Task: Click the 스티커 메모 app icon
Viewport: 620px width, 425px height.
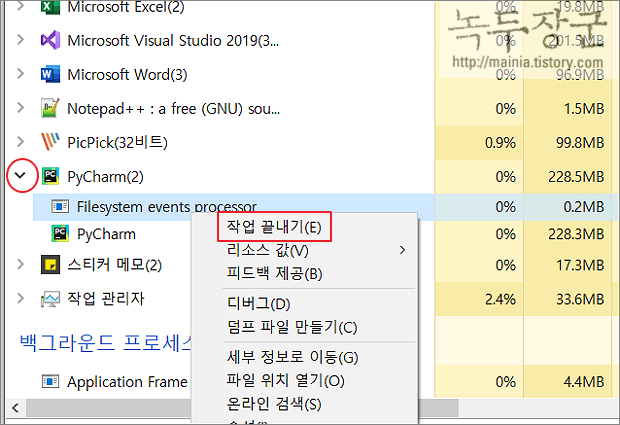Action: pos(50,264)
